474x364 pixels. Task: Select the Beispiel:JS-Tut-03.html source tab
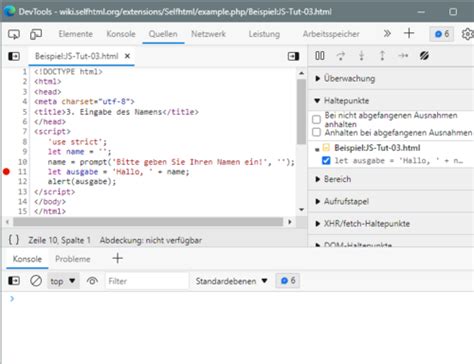tap(76, 56)
